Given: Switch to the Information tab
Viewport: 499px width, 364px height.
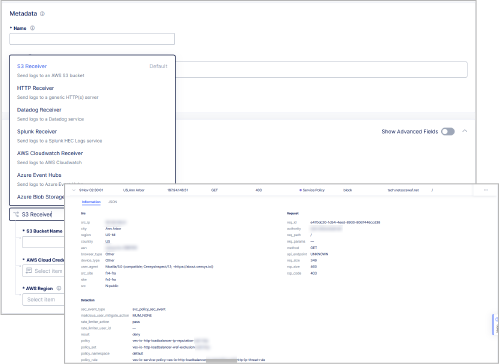Looking at the screenshot, I should click(x=91, y=202).
